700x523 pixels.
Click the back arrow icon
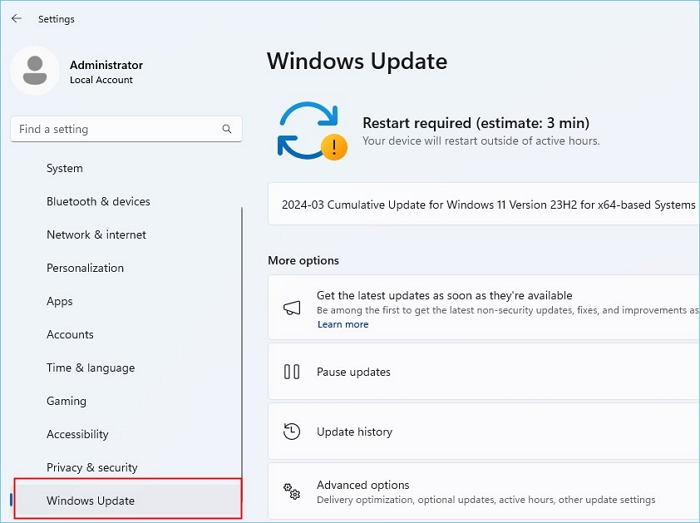click(x=17, y=18)
